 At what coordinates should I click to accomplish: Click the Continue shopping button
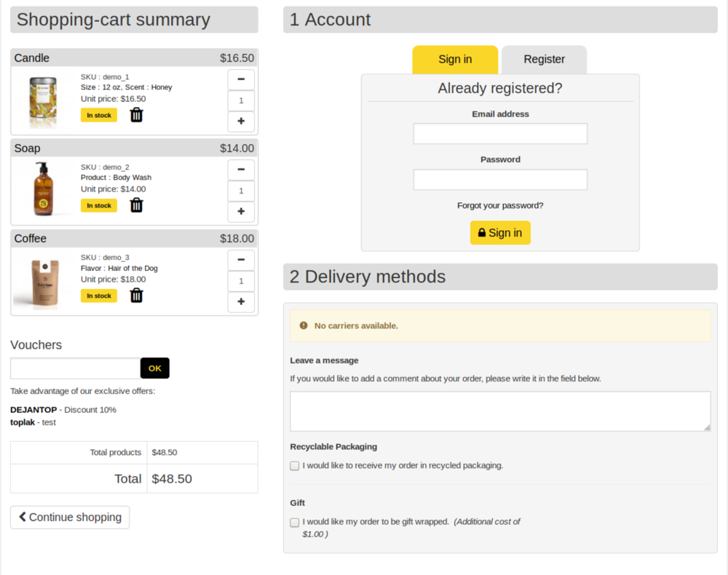click(x=69, y=517)
